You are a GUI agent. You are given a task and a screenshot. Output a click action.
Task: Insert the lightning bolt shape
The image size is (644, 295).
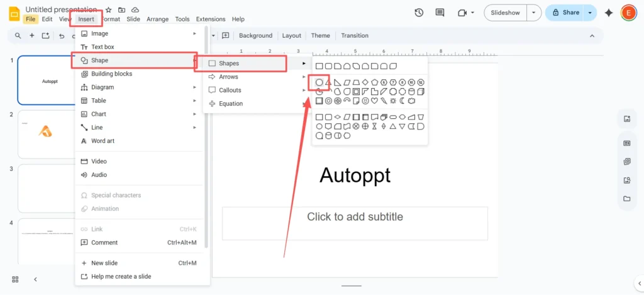(x=384, y=101)
